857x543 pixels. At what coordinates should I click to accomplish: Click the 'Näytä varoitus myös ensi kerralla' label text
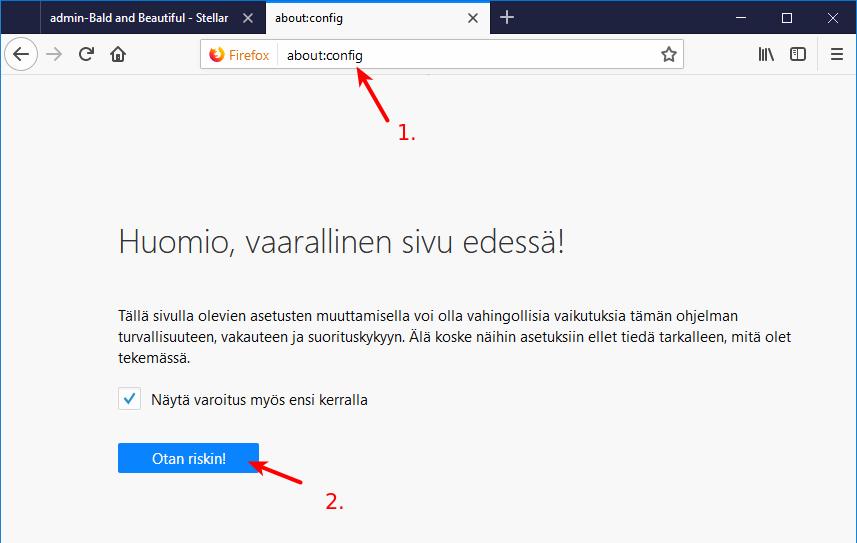259,400
